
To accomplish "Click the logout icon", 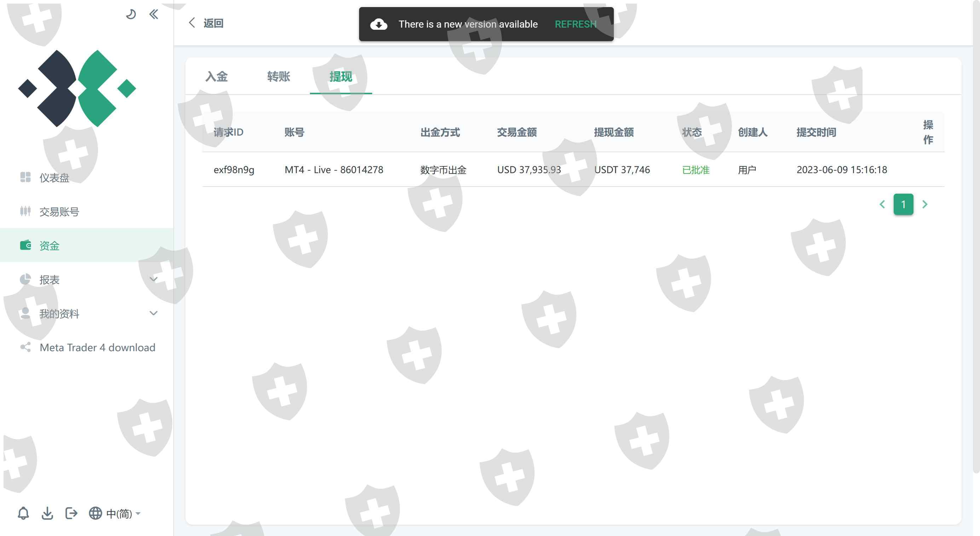I will (x=71, y=513).
